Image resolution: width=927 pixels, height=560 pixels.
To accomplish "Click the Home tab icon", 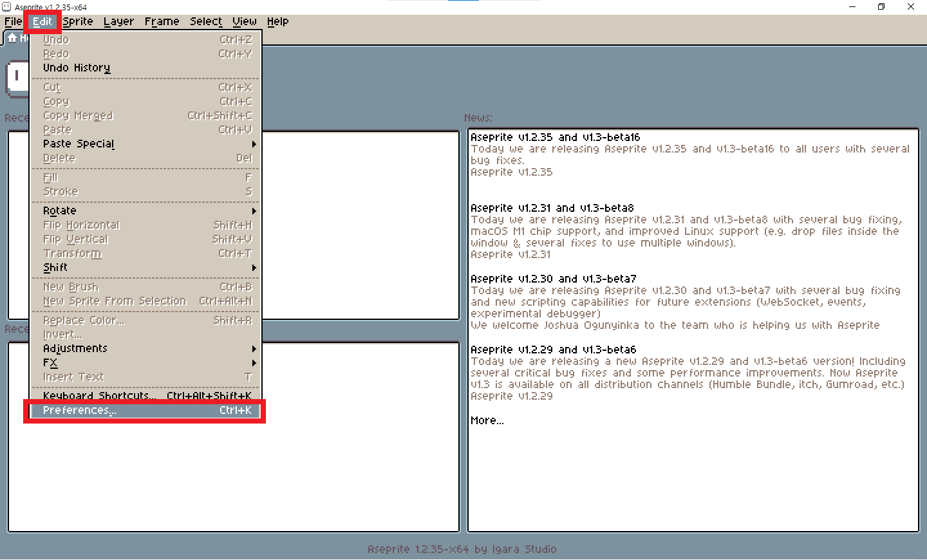I will [12, 38].
